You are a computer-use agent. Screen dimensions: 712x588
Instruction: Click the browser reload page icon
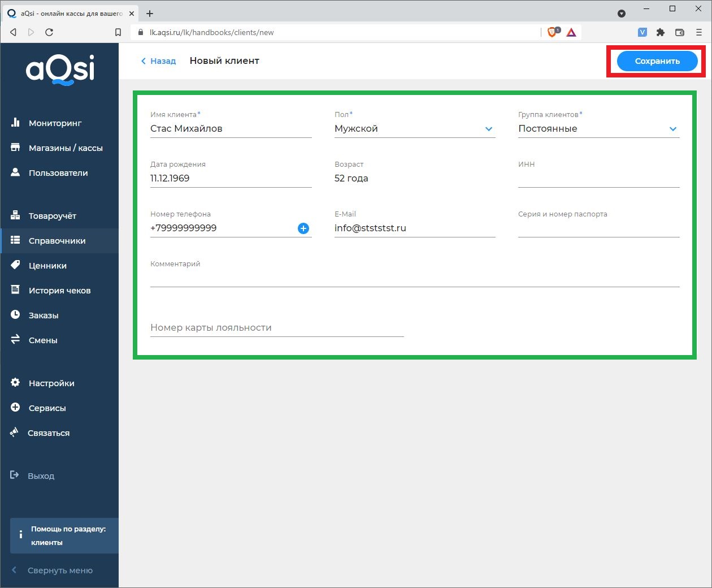point(49,32)
